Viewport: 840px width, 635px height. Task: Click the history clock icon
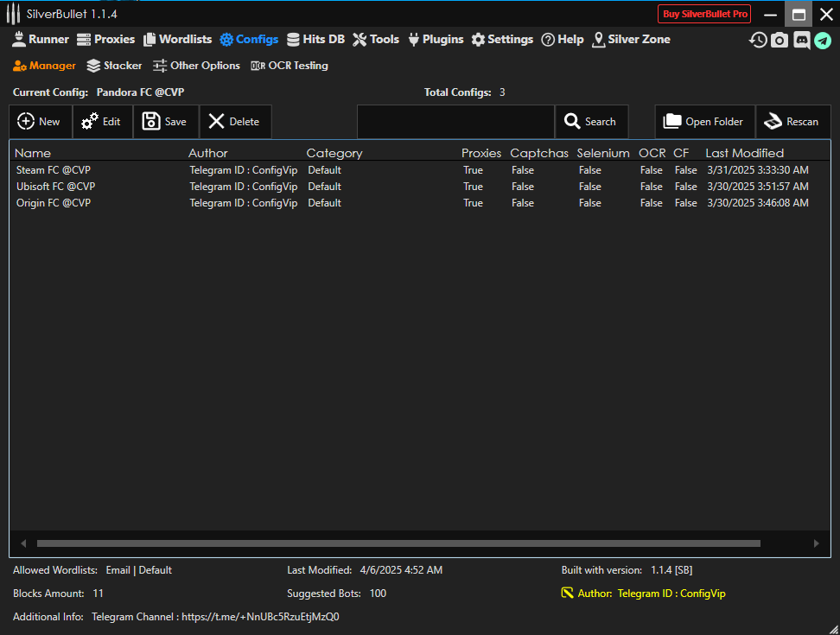758,40
